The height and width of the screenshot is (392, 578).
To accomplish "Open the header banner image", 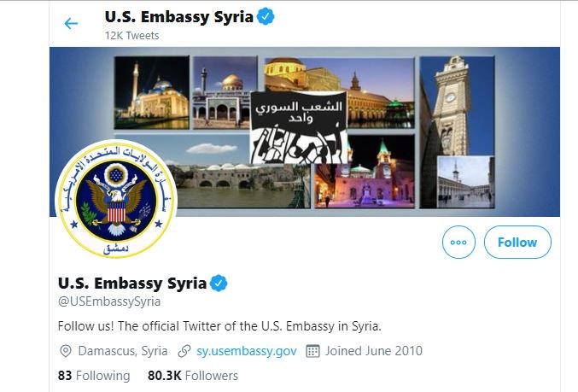I will coord(305,132).
